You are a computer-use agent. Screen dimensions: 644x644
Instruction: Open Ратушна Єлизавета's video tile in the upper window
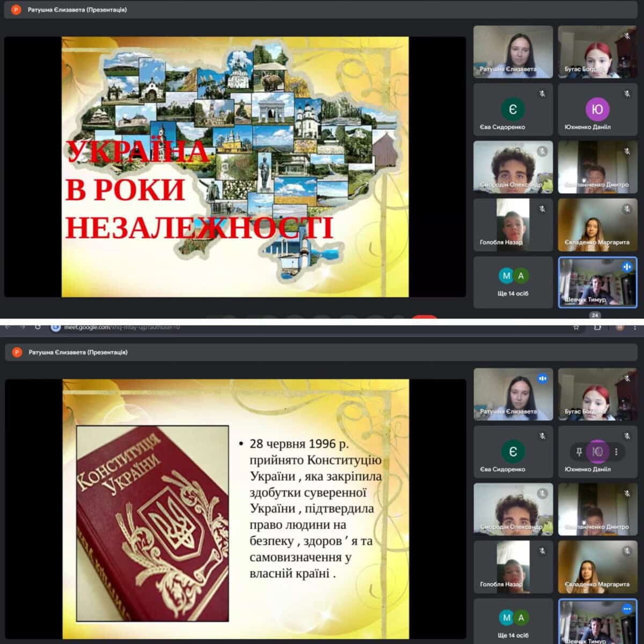coord(513,52)
